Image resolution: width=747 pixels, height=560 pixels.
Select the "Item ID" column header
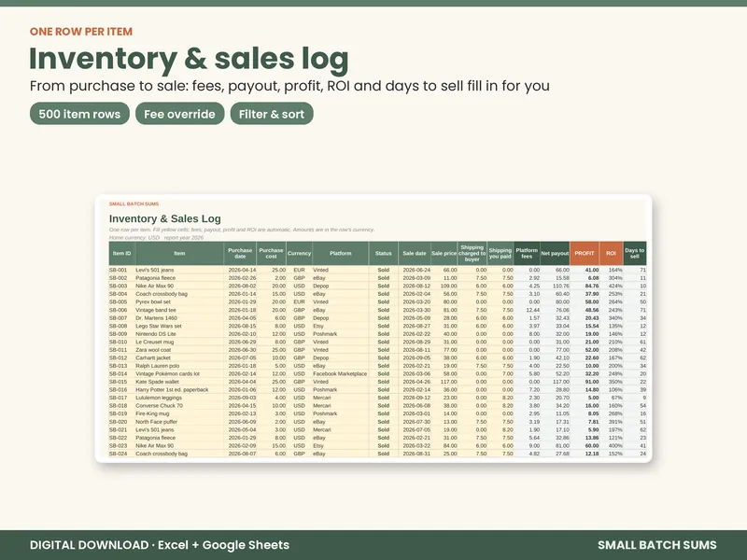pos(122,253)
